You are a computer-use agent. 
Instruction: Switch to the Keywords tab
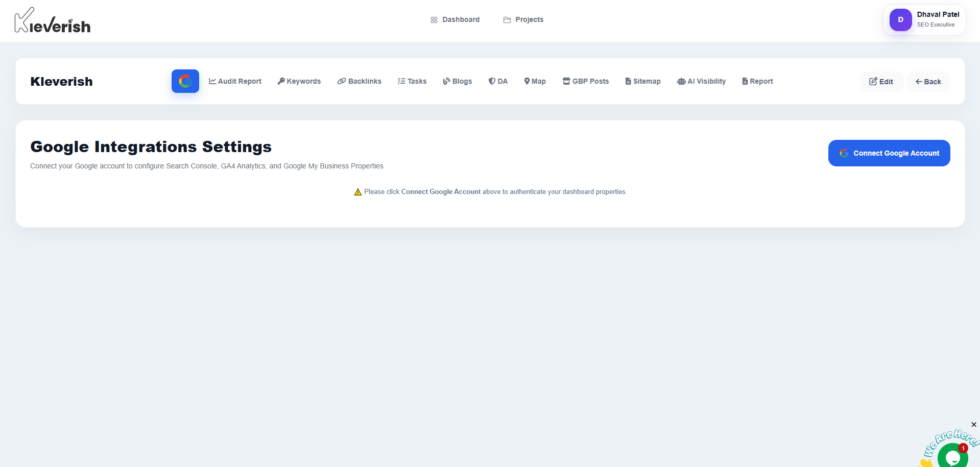tap(299, 81)
